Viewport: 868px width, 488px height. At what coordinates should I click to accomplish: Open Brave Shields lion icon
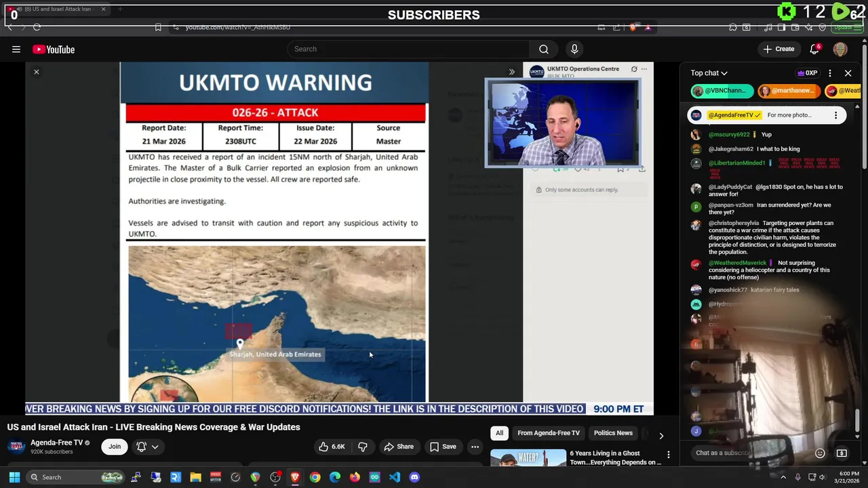[633, 27]
